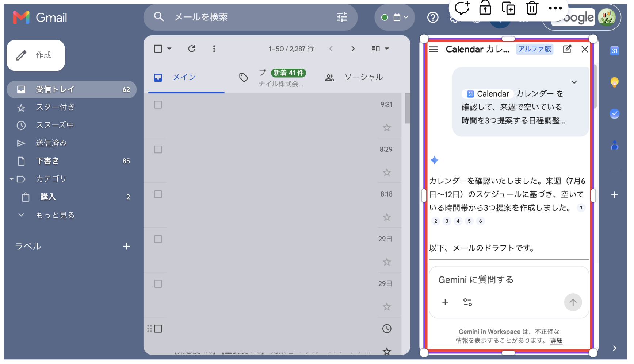Open the 受信トレイ inbox folder

(x=72, y=89)
